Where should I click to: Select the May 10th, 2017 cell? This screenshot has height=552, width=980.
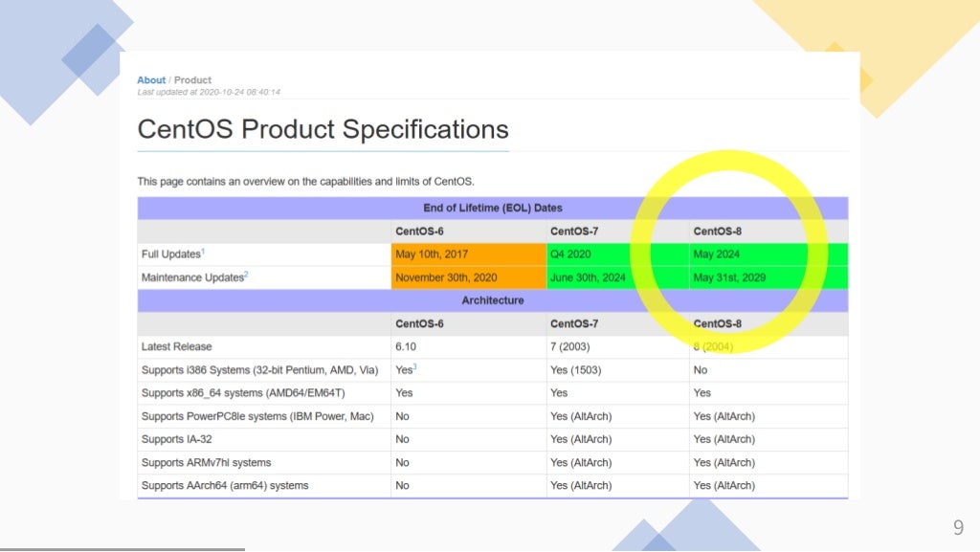(469, 254)
